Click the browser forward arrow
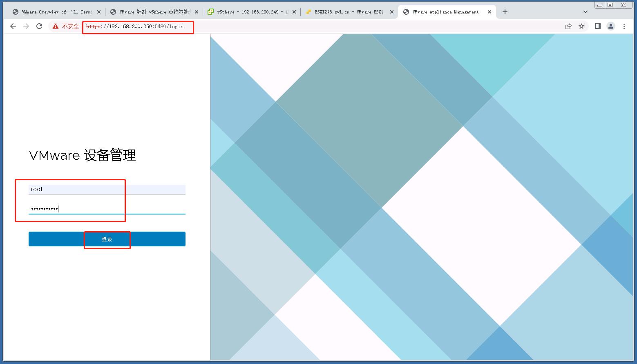This screenshot has height=364, width=637. click(x=26, y=26)
